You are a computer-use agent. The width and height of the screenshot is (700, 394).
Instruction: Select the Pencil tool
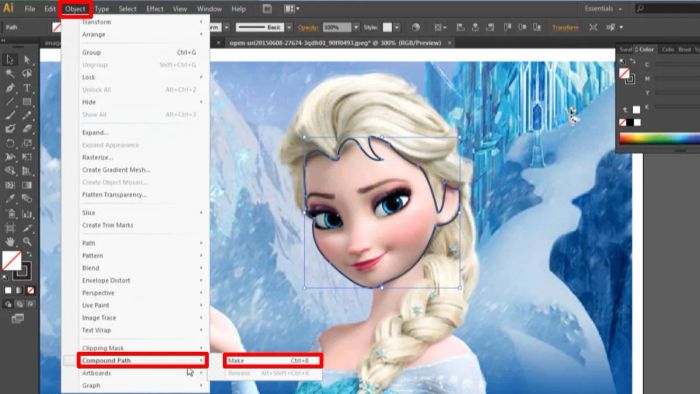(27, 116)
